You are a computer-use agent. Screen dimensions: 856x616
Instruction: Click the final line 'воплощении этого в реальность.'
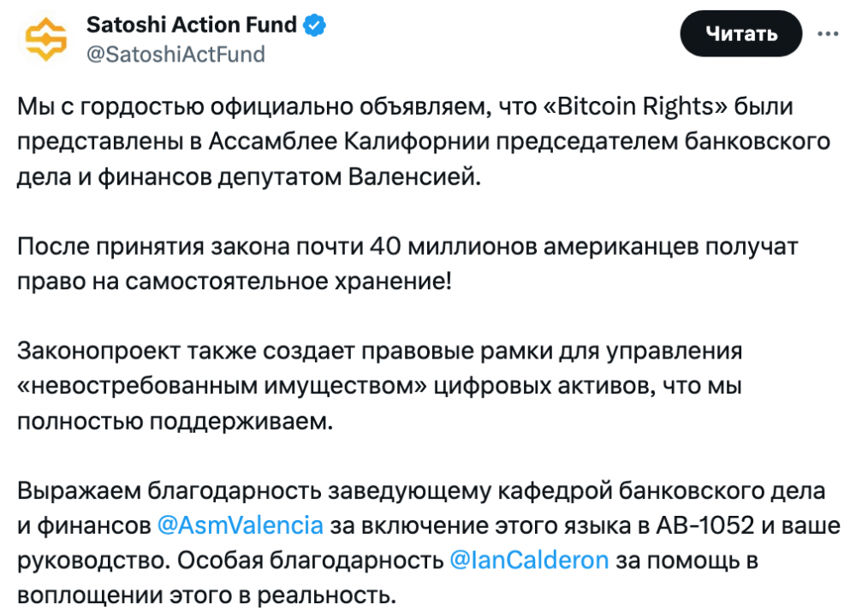(207, 595)
